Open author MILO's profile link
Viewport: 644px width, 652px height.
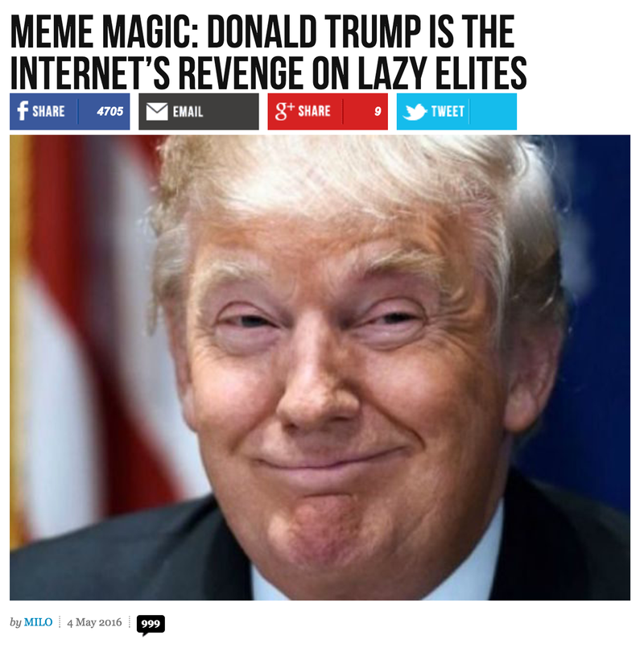click(39, 622)
